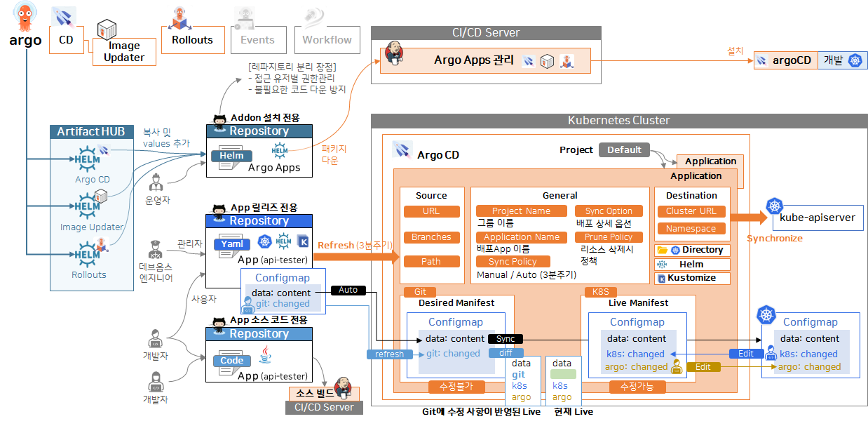Click the Directory folder row
The width and height of the screenshot is (868, 426).
click(692, 250)
